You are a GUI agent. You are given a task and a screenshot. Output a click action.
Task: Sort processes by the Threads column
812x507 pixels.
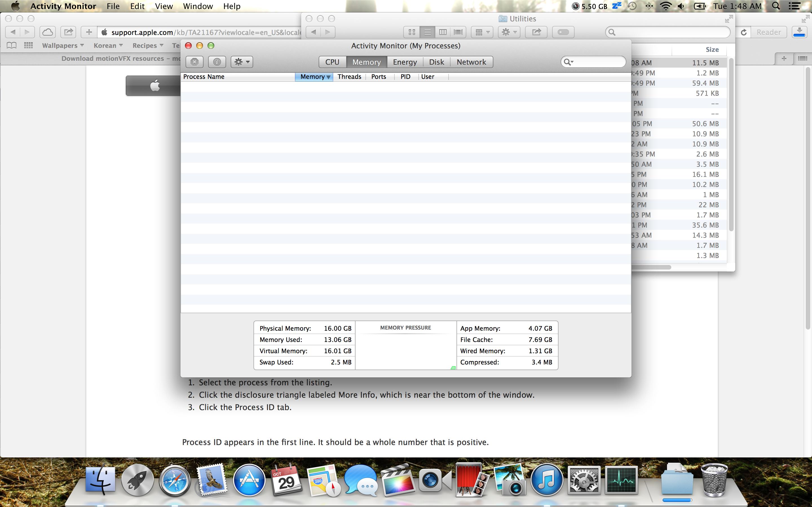pos(349,77)
